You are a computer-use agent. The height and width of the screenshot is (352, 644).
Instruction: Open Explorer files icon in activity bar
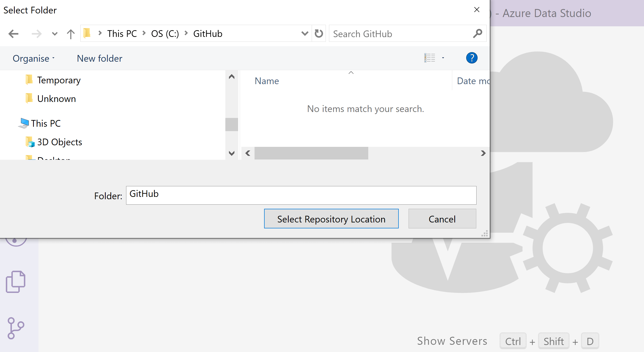(x=16, y=282)
